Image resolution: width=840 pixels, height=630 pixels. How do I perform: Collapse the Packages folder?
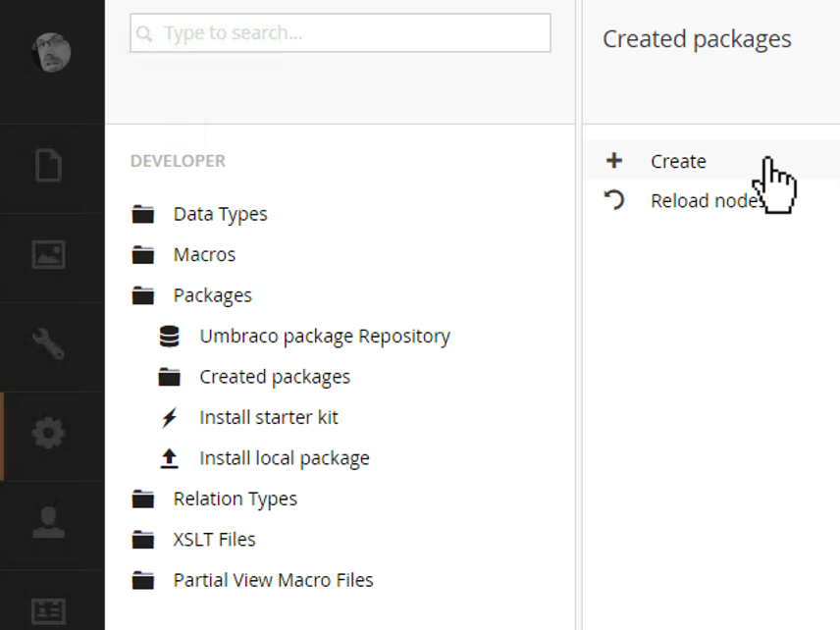[x=212, y=295]
